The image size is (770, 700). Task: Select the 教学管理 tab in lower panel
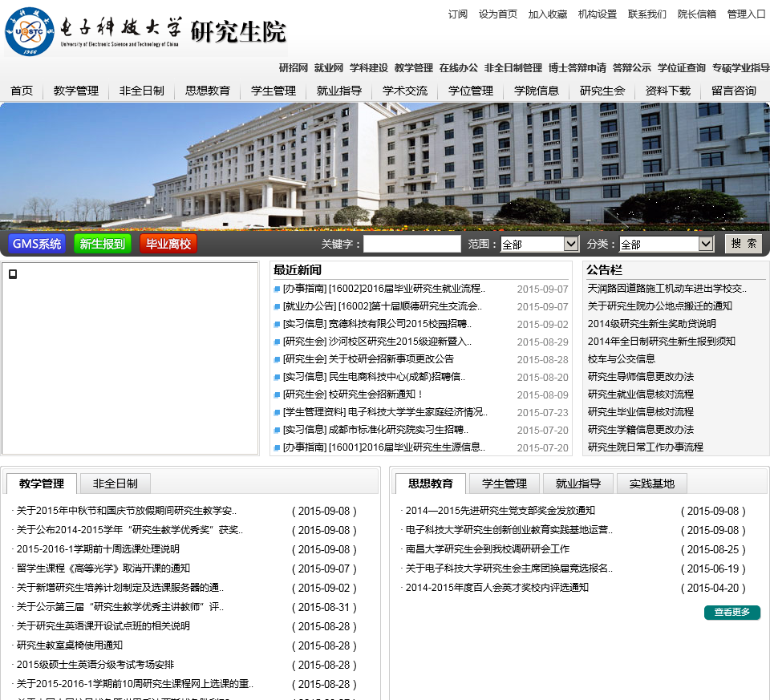(42, 484)
